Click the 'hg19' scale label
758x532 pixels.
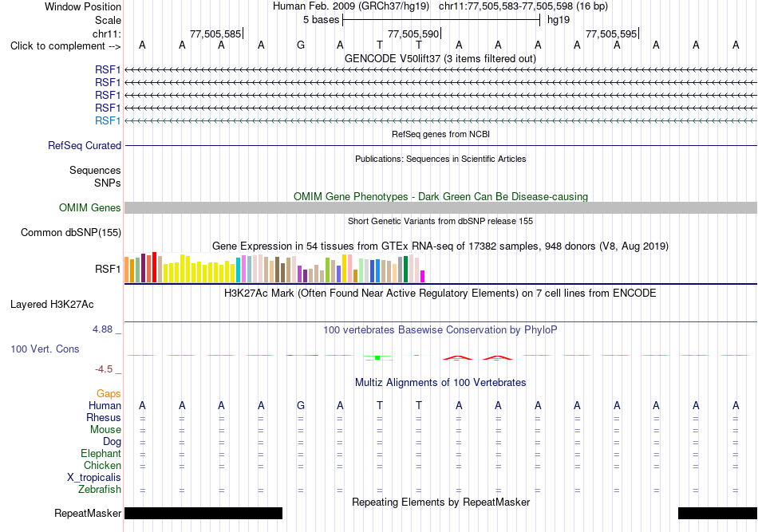click(559, 20)
